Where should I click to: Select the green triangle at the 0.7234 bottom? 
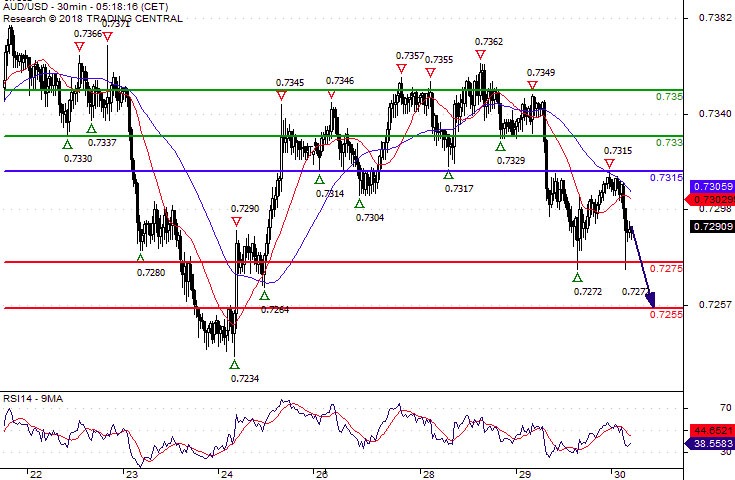point(234,364)
